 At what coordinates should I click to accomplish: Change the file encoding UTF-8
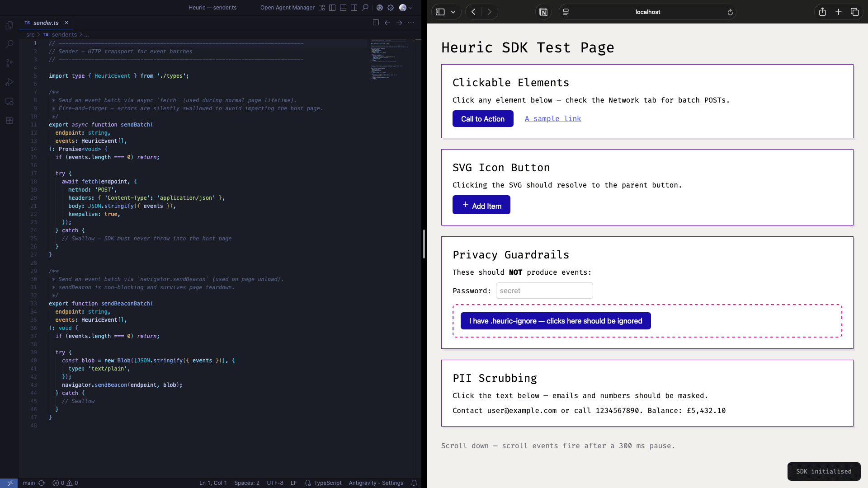[x=275, y=483]
